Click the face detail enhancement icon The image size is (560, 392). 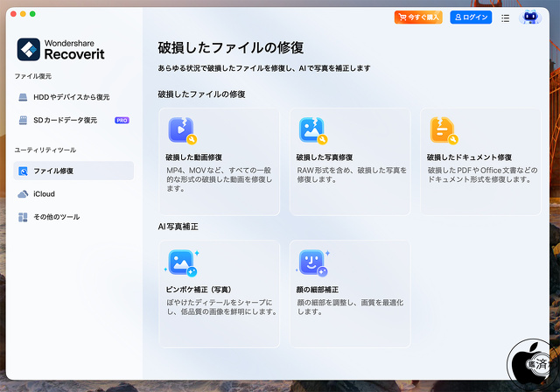[x=313, y=263]
